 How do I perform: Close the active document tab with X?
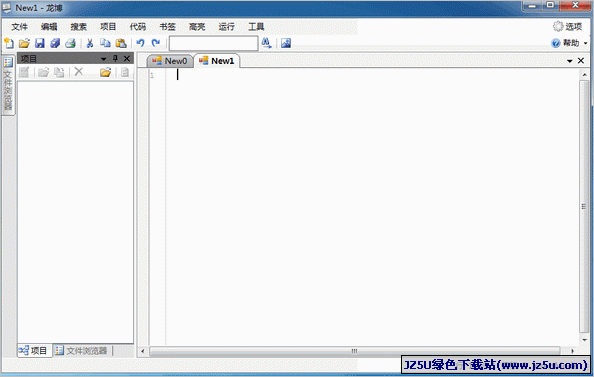tap(581, 61)
